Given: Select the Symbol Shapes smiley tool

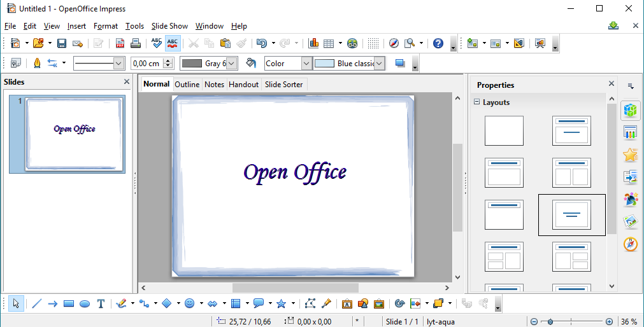Looking at the screenshot, I should point(189,303).
